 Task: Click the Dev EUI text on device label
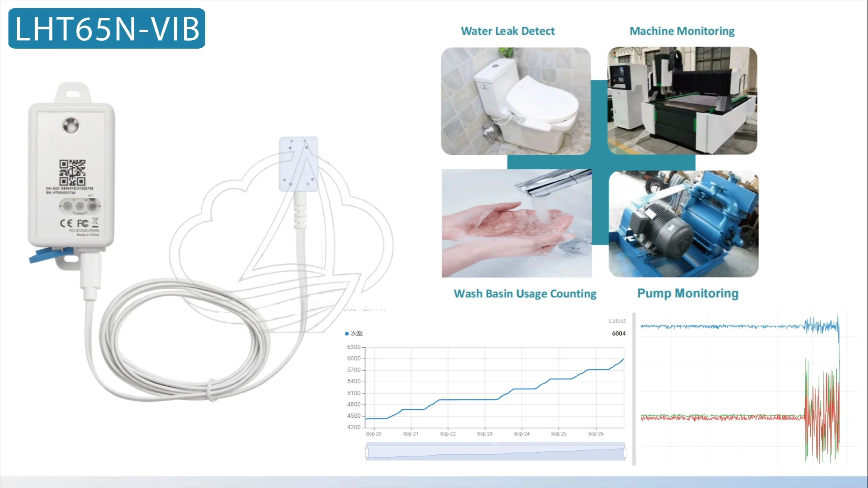(x=70, y=188)
